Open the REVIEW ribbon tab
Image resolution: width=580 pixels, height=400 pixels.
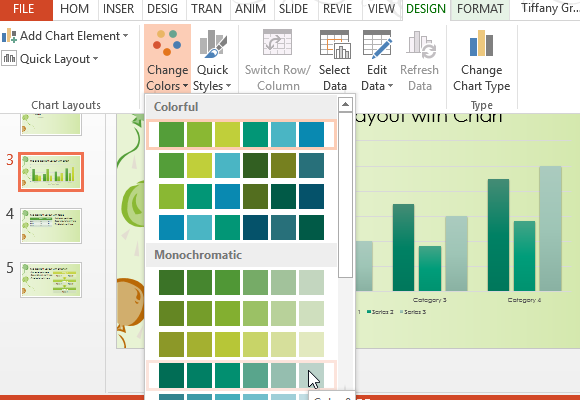338,9
